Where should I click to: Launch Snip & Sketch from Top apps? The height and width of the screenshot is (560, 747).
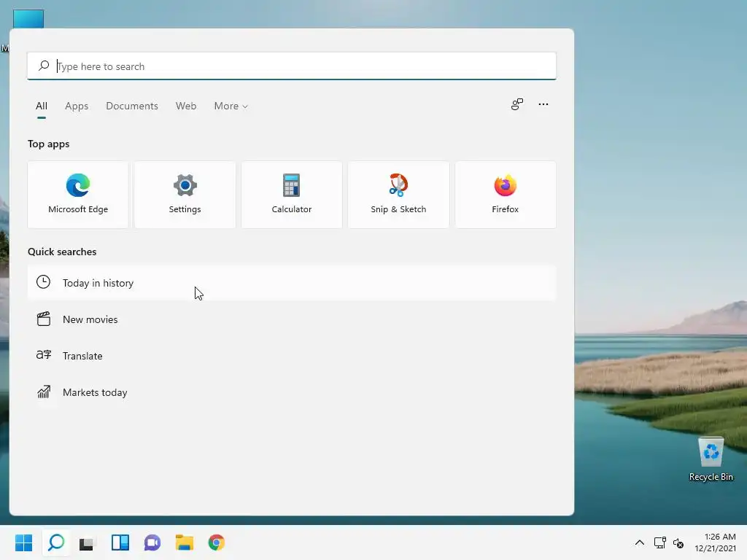pos(398,195)
